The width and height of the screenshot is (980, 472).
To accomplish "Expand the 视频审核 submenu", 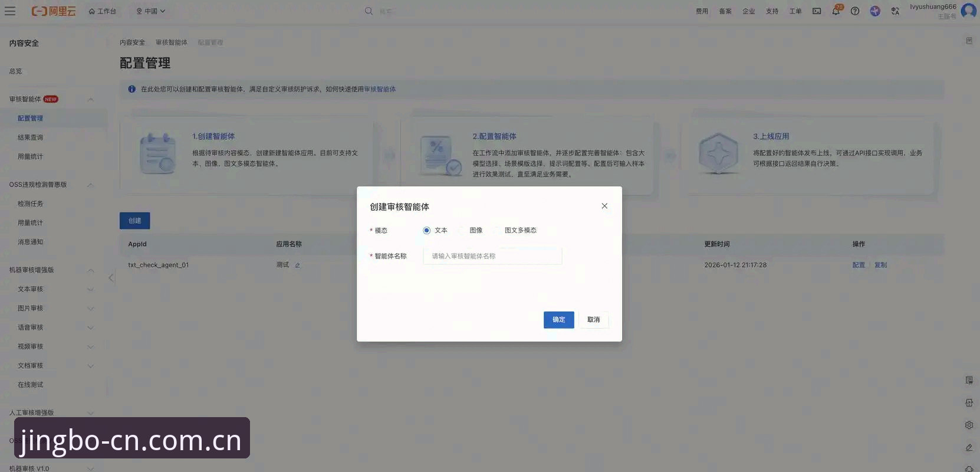I will pyautogui.click(x=90, y=346).
